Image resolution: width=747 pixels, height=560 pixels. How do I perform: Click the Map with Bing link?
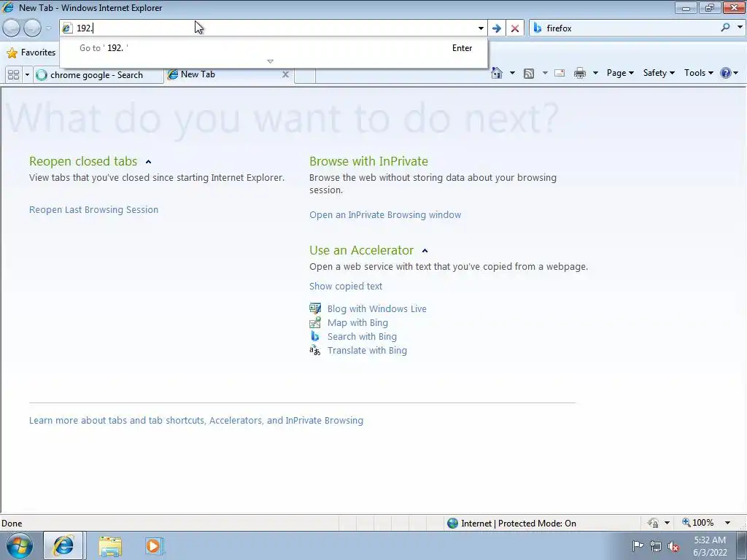click(357, 322)
